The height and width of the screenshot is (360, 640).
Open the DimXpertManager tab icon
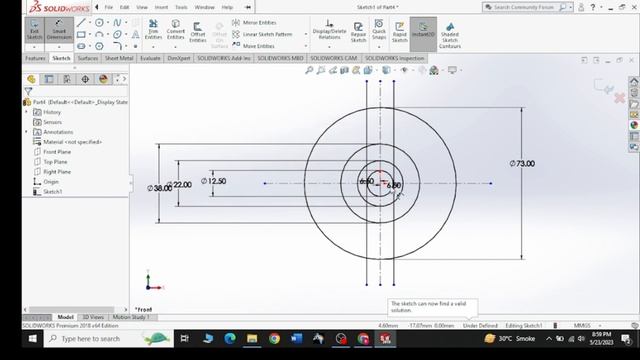tap(85, 79)
